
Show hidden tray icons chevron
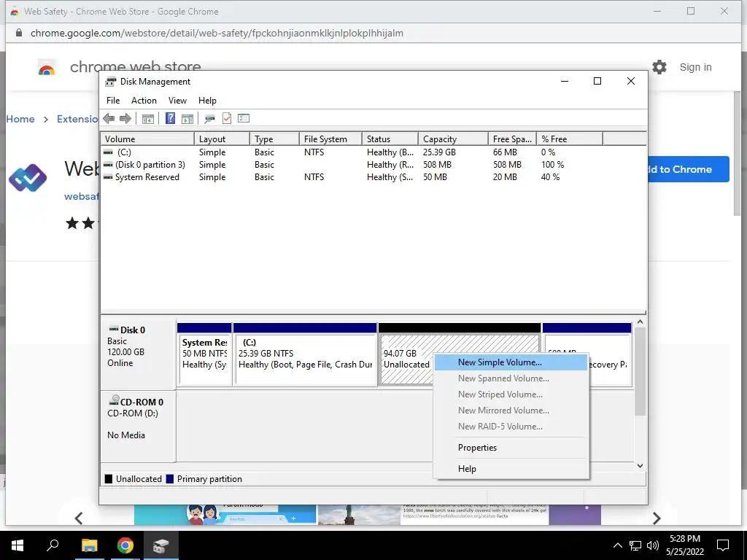(617, 545)
